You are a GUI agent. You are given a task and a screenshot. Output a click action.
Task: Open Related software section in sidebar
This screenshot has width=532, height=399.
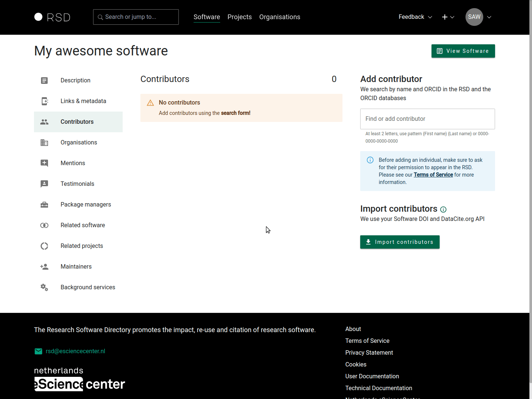tap(83, 225)
